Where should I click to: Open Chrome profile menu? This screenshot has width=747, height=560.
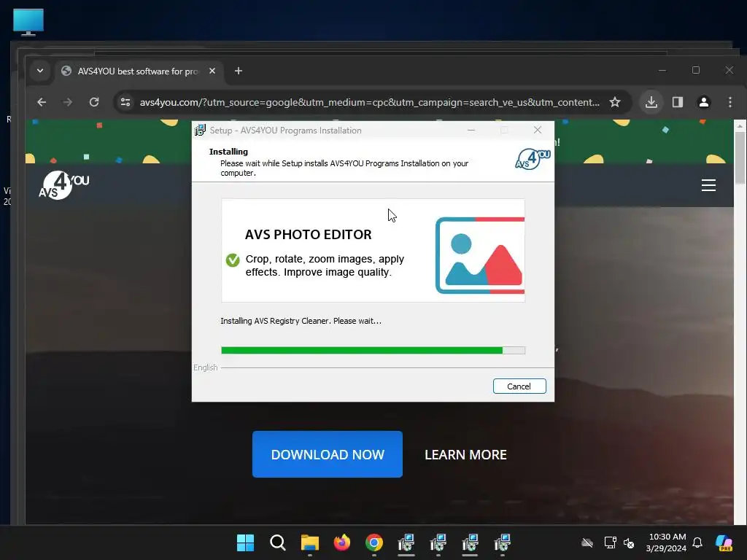point(704,102)
